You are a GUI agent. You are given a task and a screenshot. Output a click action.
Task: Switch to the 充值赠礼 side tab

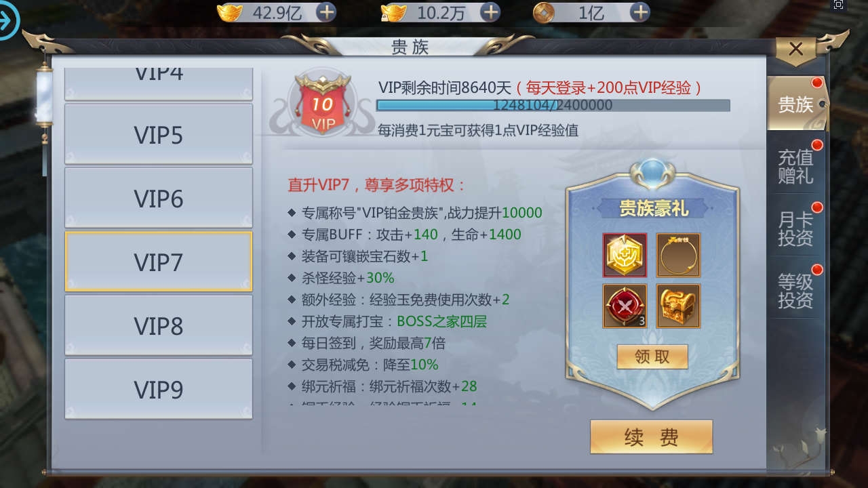pyautogui.click(x=796, y=165)
